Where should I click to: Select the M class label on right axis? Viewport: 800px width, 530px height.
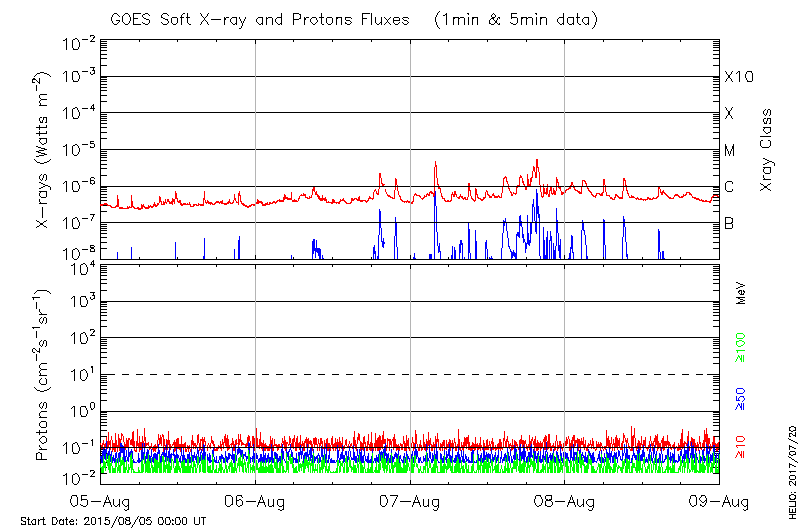pyautogui.click(x=730, y=151)
